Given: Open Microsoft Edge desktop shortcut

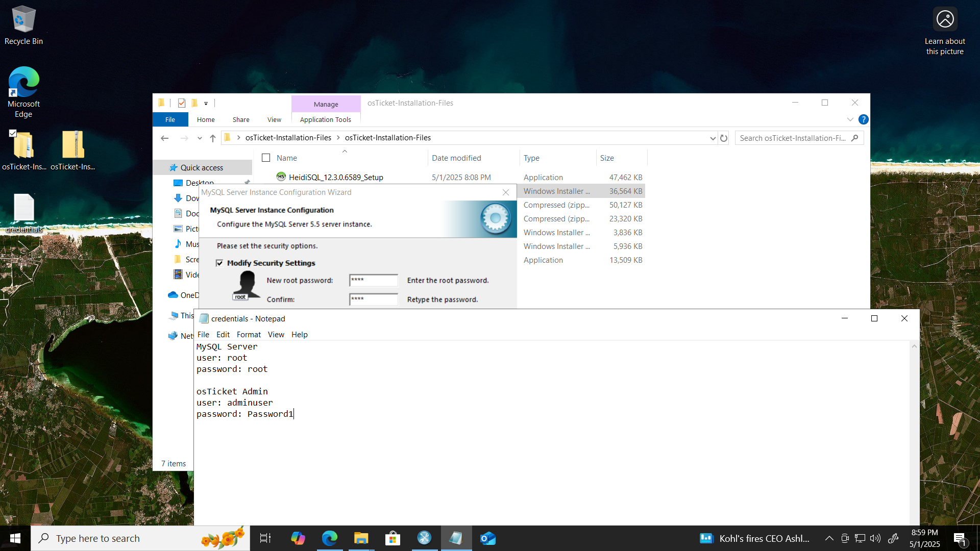Looking at the screenshot, I should pos(23,92).
